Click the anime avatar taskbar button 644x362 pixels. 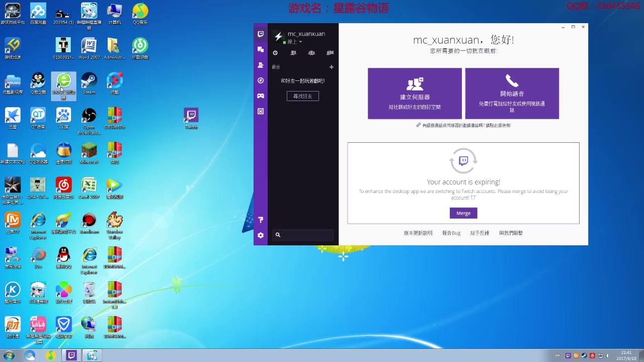93,356
